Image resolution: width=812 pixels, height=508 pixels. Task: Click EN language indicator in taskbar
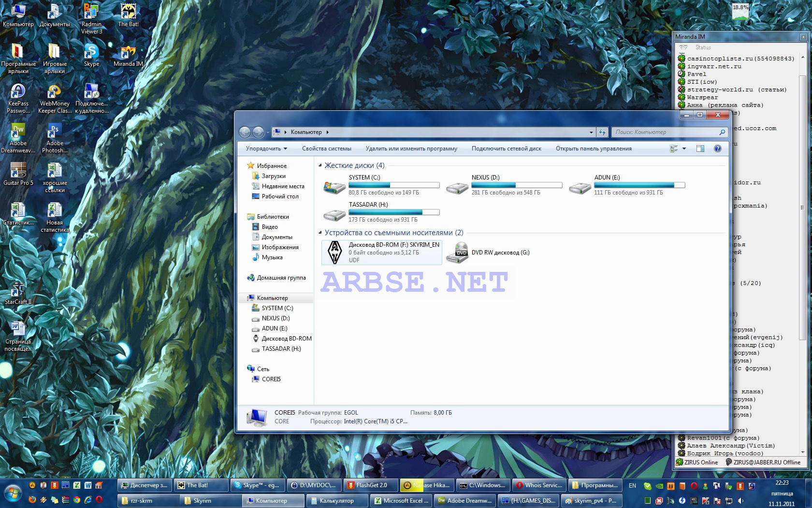632,485
